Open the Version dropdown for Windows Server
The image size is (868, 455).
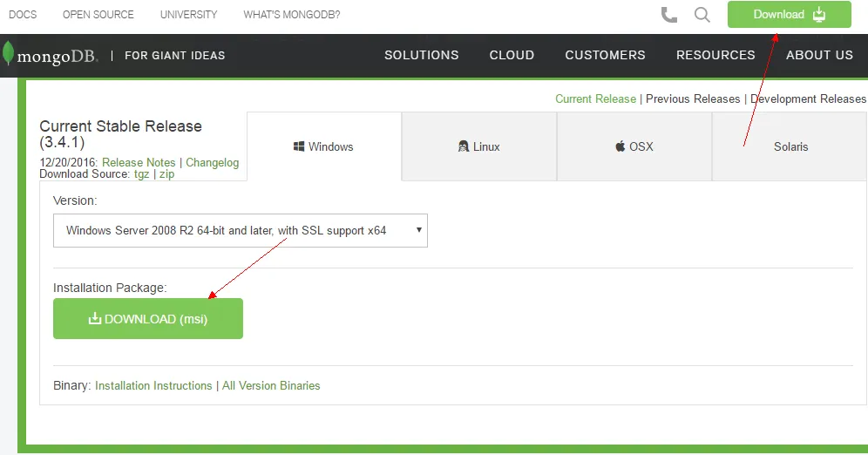[x=241, y=230]
